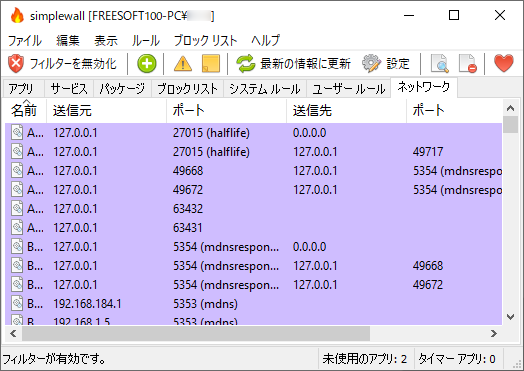Select the 192.168.184.1 connection row
This screenshot has height=371, width=524.
coord(253,304)
